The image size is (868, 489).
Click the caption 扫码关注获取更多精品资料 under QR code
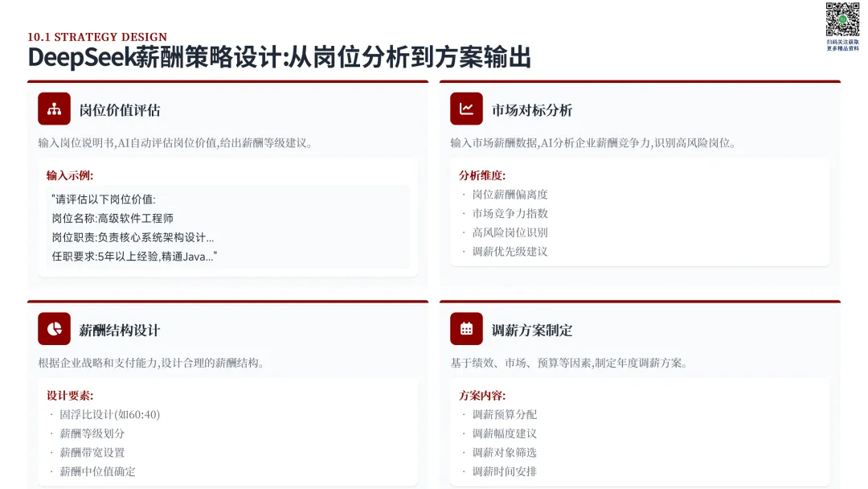click(x=842, y=45)
